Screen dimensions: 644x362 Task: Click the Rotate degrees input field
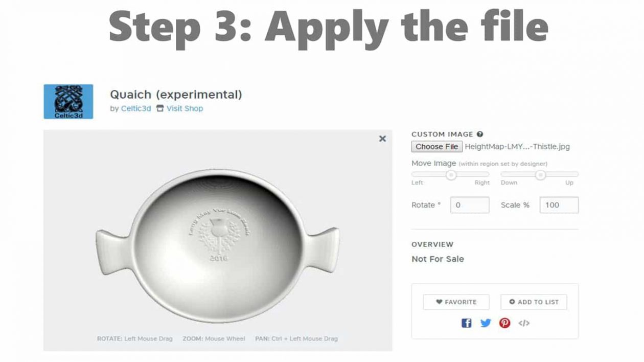pyautogui.click(x=470, y=205)
